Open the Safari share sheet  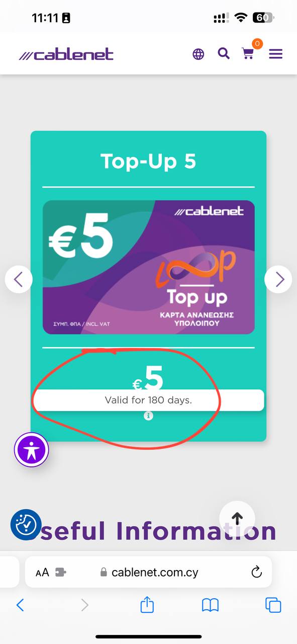click(147, 604)
